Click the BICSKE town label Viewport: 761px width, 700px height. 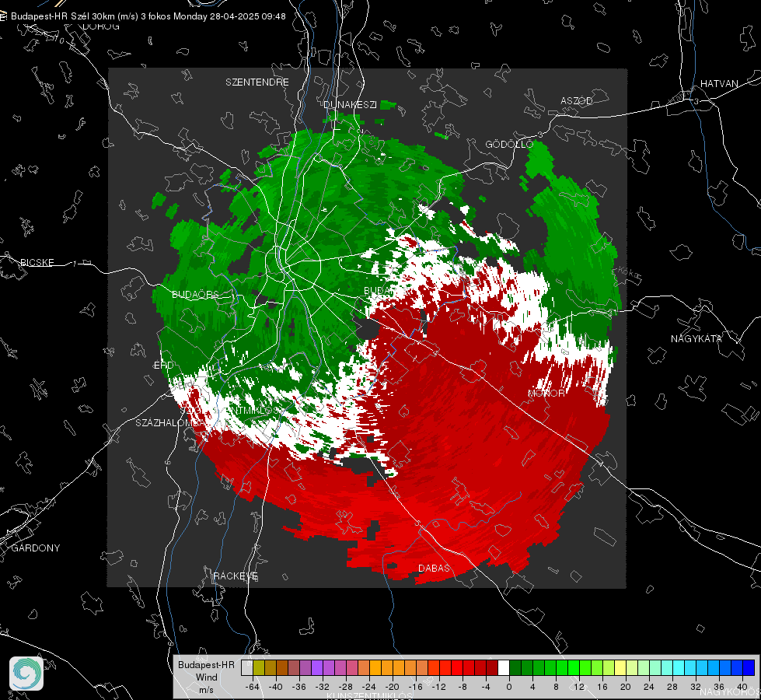tap(37, 262)
